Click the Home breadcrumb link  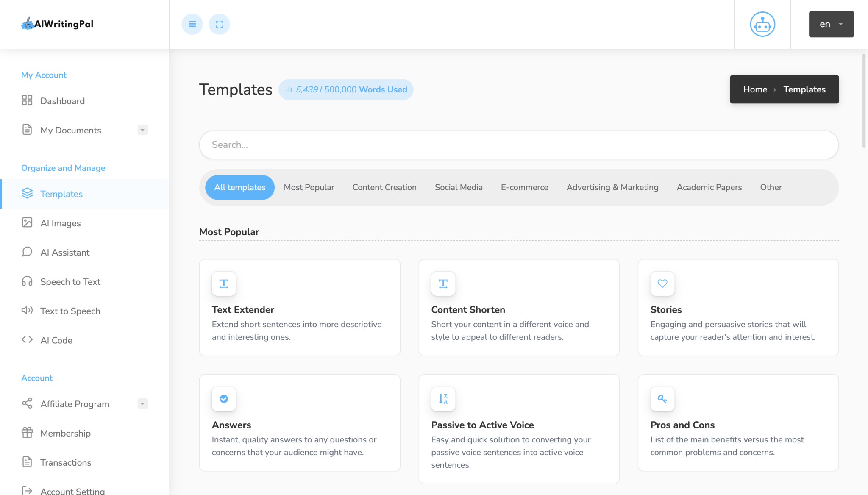point(755,89)
